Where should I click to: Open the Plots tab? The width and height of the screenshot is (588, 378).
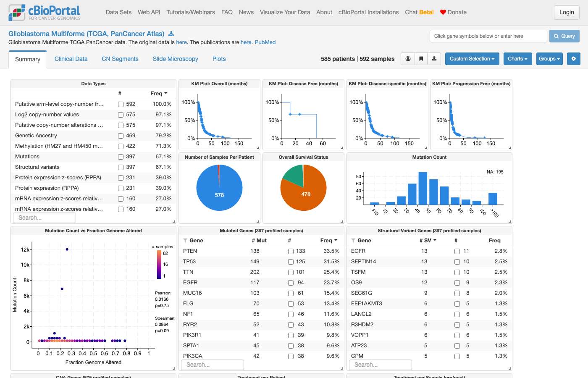(x=219, y=59)
